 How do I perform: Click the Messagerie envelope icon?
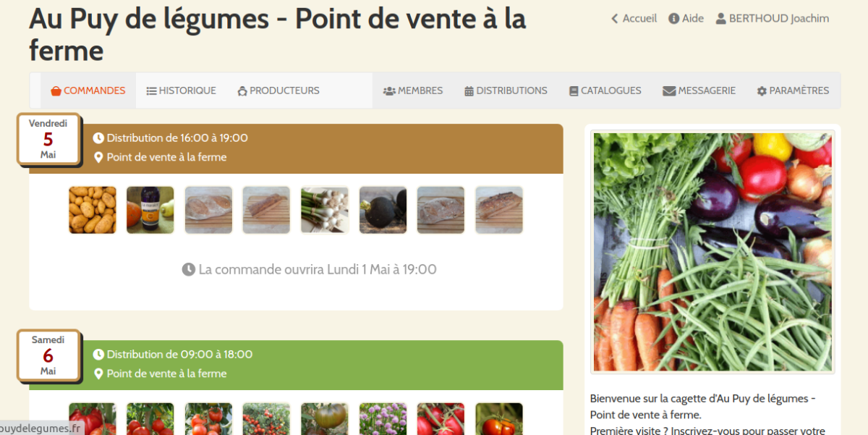669,91
